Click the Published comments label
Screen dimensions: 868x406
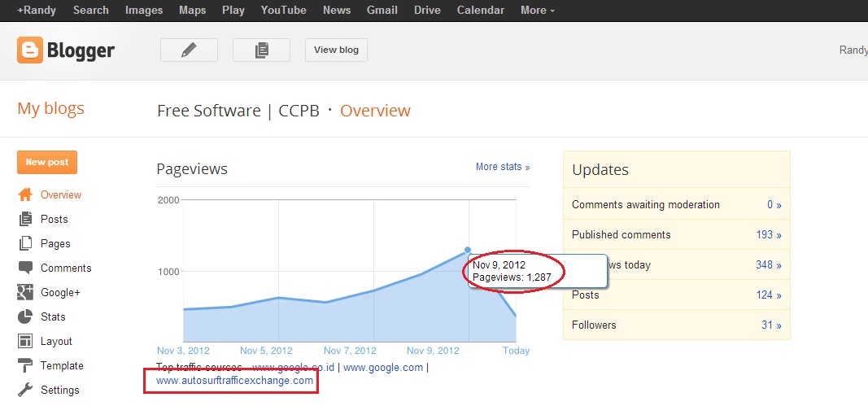point(622,235)
